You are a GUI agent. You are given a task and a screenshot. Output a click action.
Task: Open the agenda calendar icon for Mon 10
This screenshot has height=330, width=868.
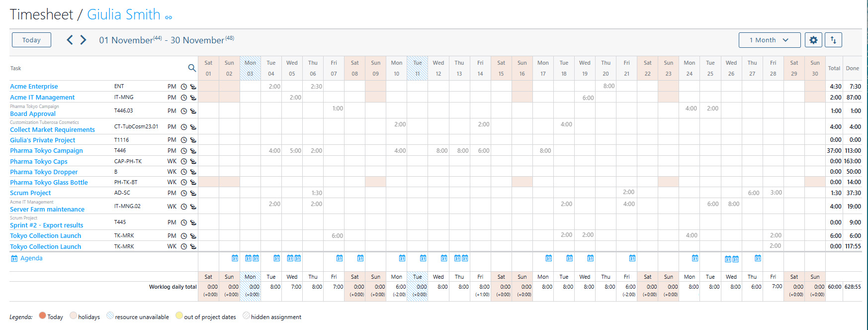(402, 258)
